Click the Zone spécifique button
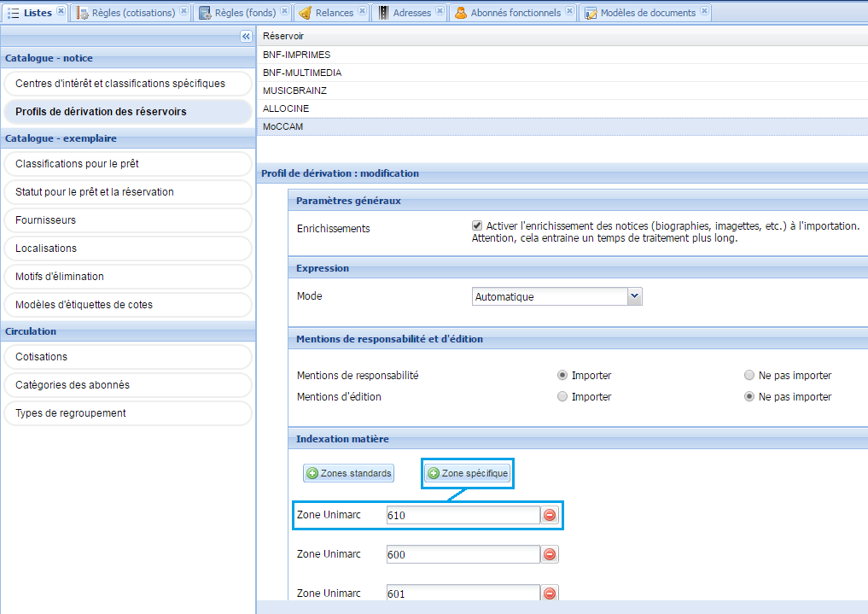The height and width of the screenshot is (614, 868). 467,472
